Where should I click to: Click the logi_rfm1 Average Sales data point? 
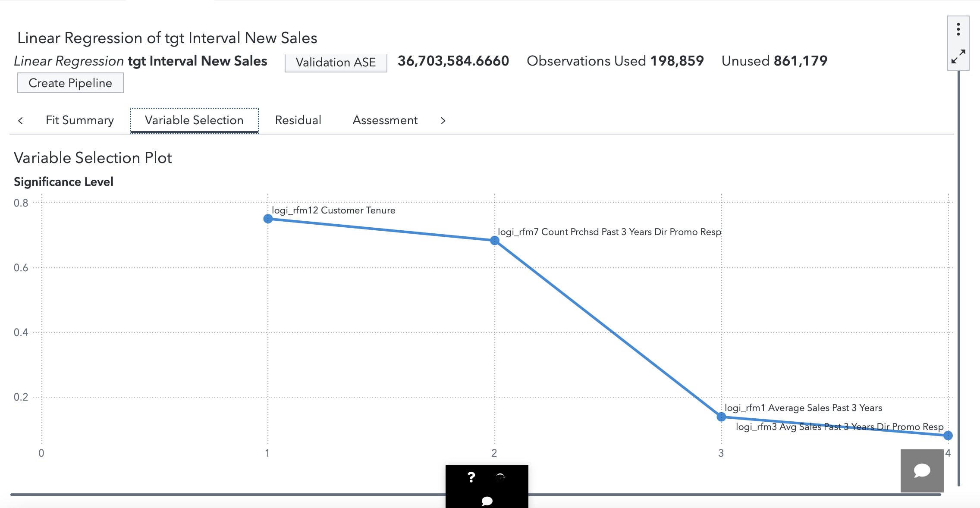pos(721,417)
